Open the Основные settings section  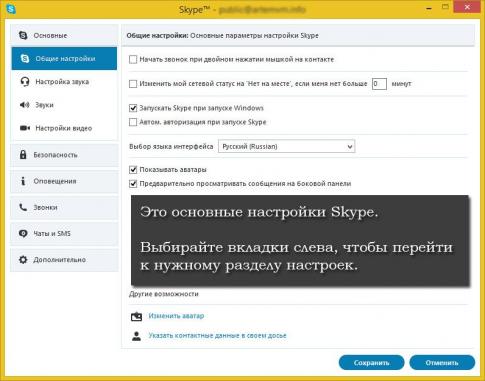[64, 35]
